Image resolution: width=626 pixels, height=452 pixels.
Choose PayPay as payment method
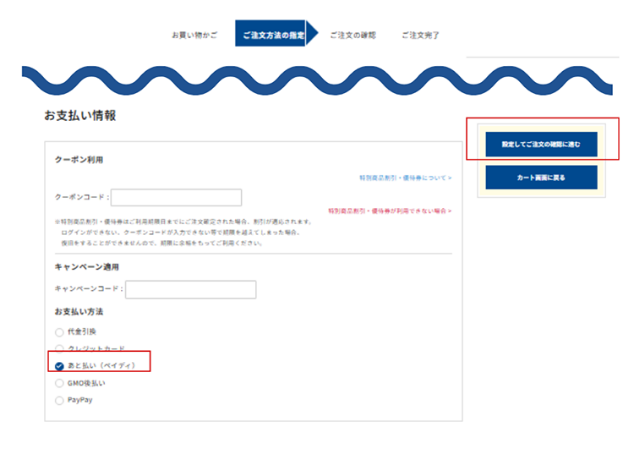tap(60, 400)
